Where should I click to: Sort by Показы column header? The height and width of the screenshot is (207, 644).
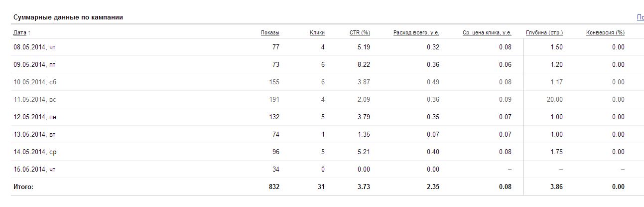pyautogui.click(x=270, y=32)
